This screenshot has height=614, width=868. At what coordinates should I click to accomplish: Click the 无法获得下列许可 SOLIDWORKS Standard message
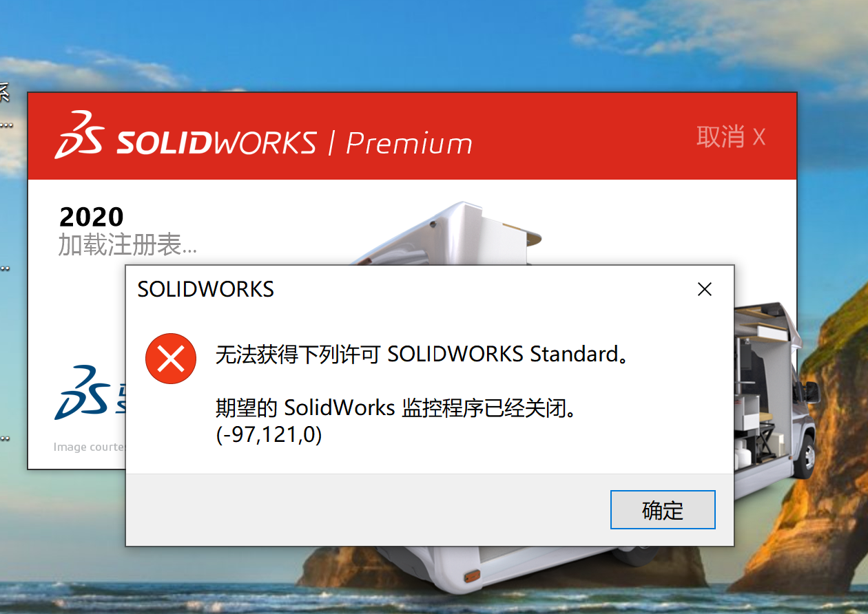point(422,354)
